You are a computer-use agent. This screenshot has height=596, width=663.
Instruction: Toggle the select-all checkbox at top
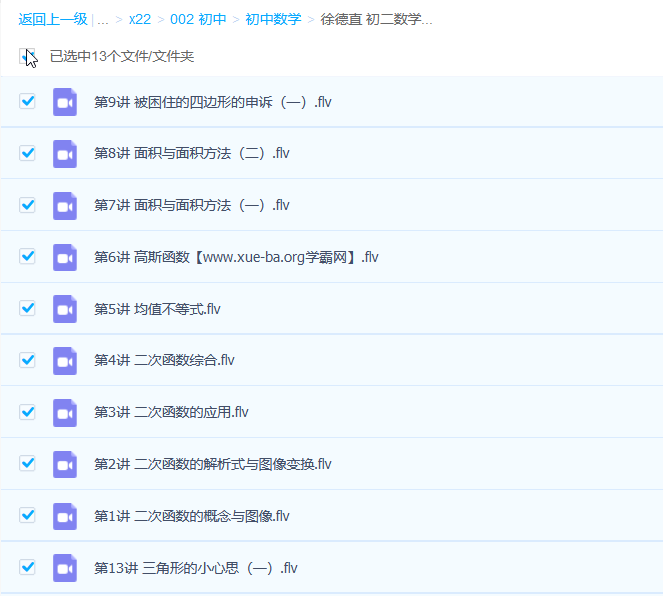(27, 56)
